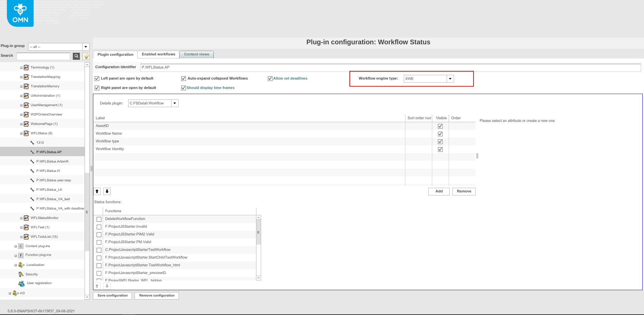Move attribute up with the up arrow
644x315 pixels.
click(x=97, y=191)
